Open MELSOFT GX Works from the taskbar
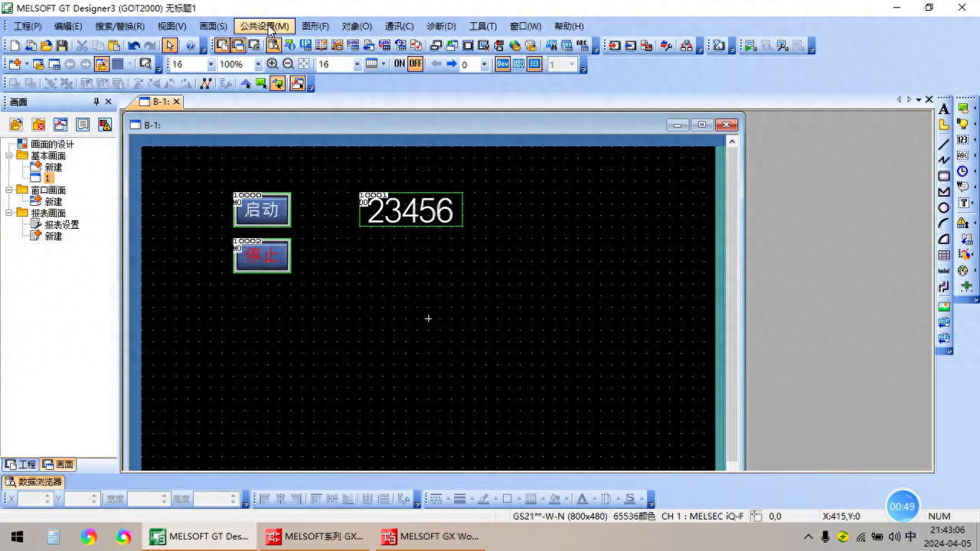980x551 pixels. tap(430, 536)
